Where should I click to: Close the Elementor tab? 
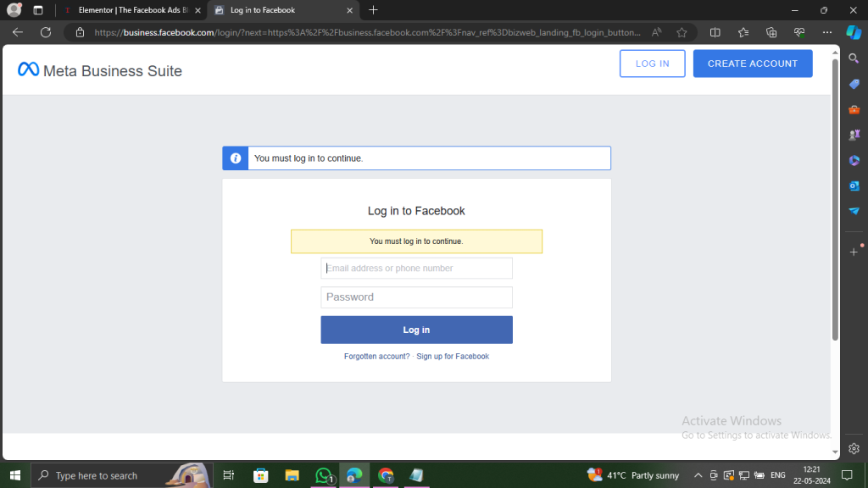198,10
